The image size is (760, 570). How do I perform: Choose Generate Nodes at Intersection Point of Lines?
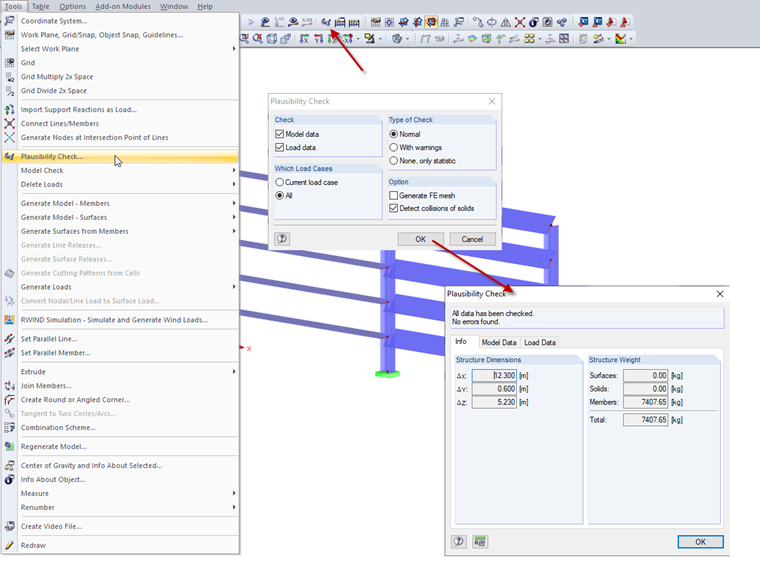point(120,138)
